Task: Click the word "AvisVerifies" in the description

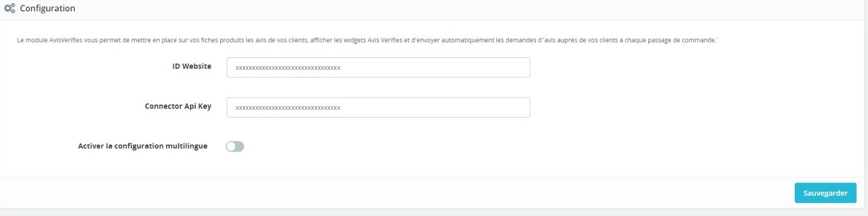Action: (x=66, y=40)
